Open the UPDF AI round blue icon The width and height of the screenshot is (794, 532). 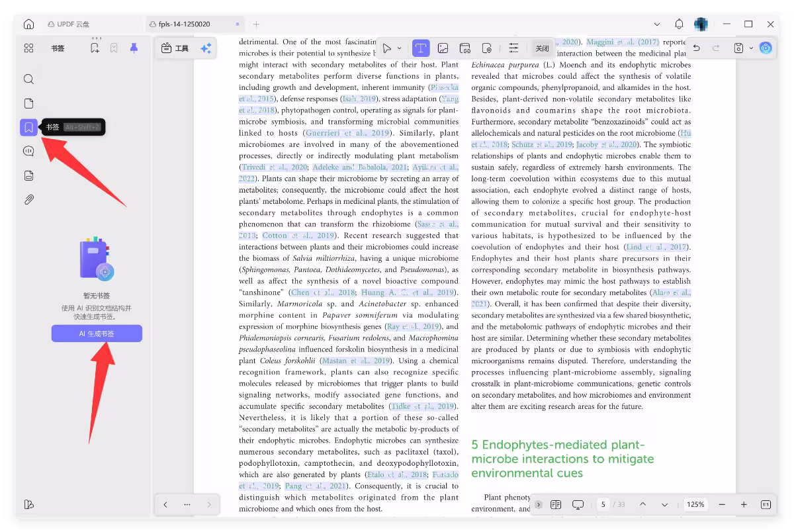[x=766, y=48]
